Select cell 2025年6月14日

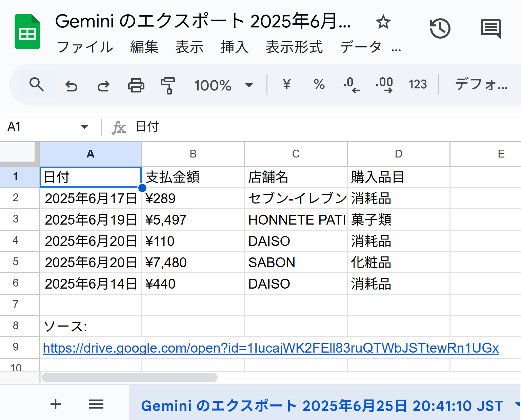click(91, 283)
